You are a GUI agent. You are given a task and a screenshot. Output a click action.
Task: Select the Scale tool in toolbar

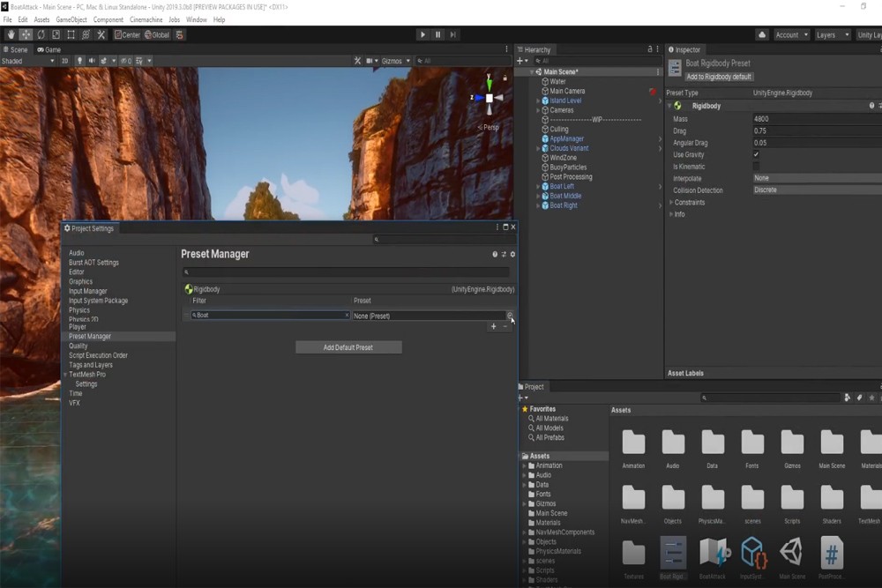[56, 35]
